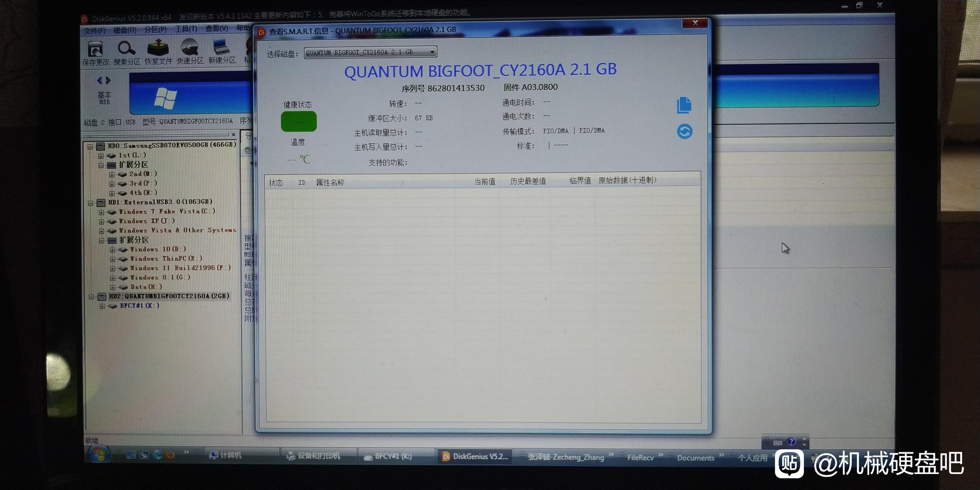Click the Show Desktop quick launch icon
The width and height of the screenshot is (980, 490).
coord(131,455)
